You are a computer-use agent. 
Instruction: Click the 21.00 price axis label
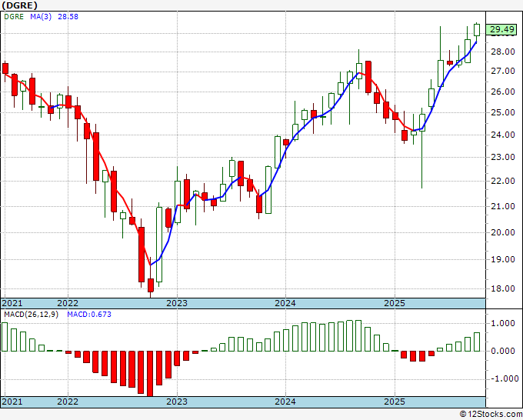(x=503, y=206)
